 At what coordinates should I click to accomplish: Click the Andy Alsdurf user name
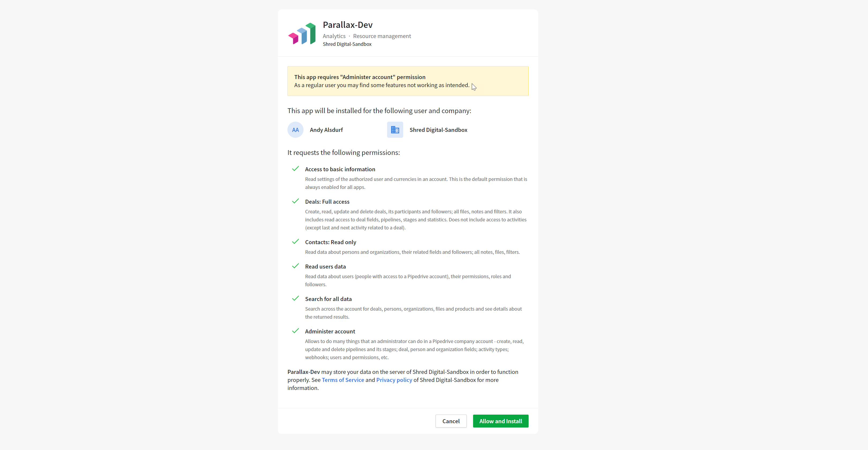326,130
